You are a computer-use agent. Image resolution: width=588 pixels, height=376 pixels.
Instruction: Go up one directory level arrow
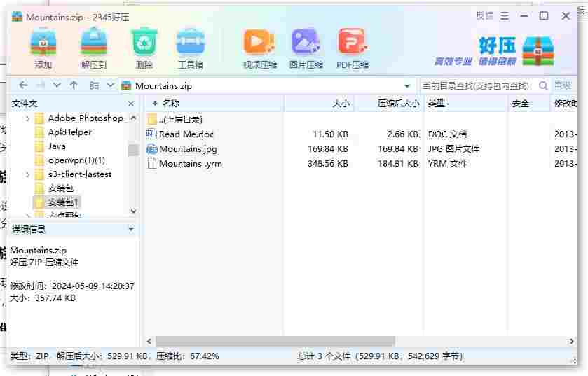coord(74,85)
